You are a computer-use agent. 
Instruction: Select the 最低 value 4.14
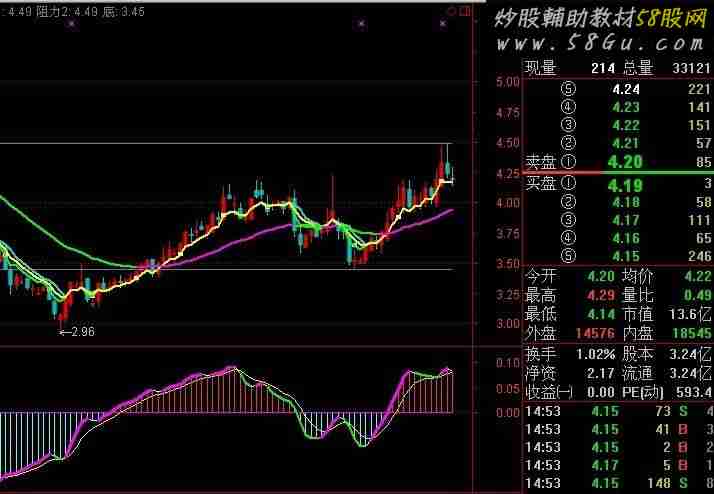point(601,314)
